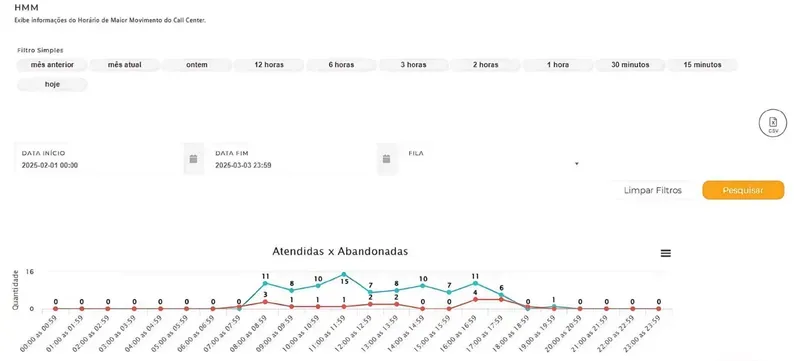Click the teal point labeled 15 at 11:00
800x361 pixels.
click(x=344, y=274)
